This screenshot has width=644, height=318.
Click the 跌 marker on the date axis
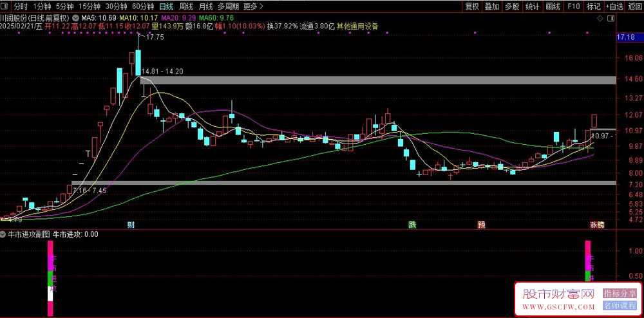click(x=412, y=225)
